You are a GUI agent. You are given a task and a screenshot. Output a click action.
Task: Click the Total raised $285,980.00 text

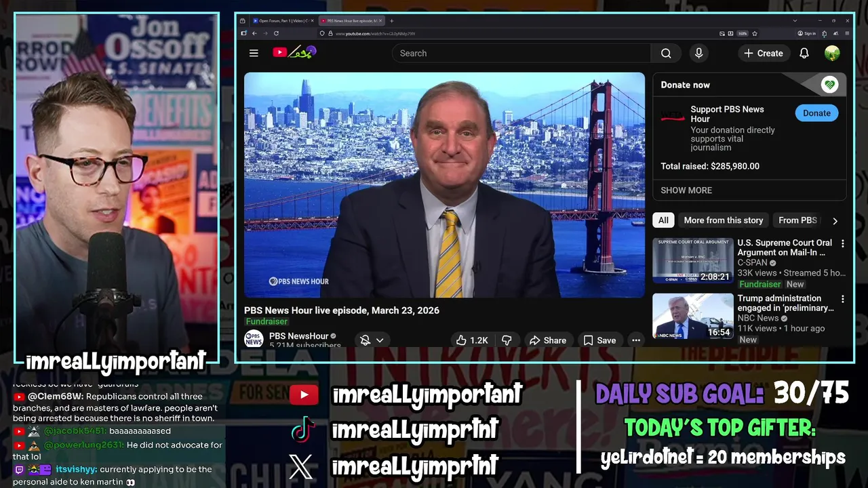point(710,166)
